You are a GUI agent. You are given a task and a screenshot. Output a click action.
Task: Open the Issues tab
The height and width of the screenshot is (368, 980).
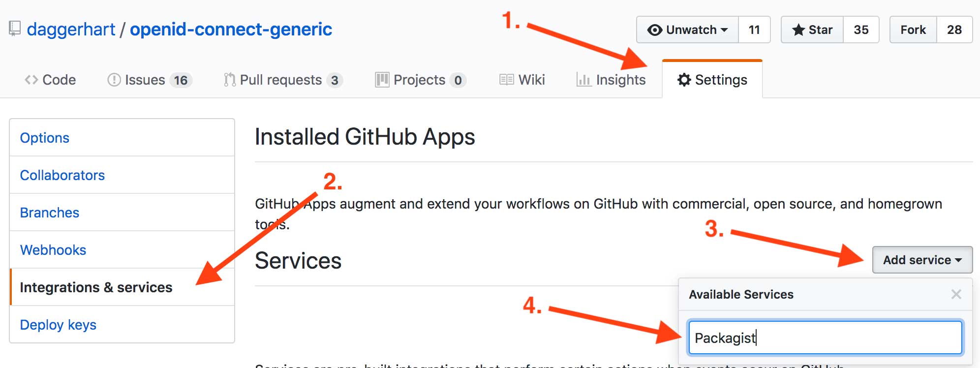point(149,80)
